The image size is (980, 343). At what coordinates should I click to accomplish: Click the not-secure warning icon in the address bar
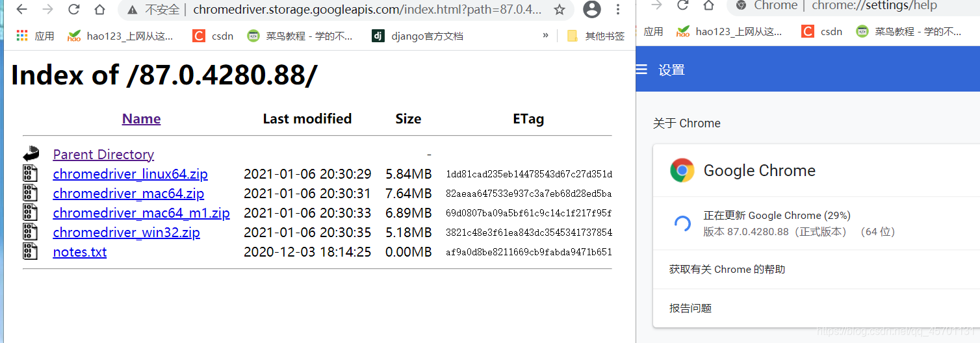click(133, 10)
